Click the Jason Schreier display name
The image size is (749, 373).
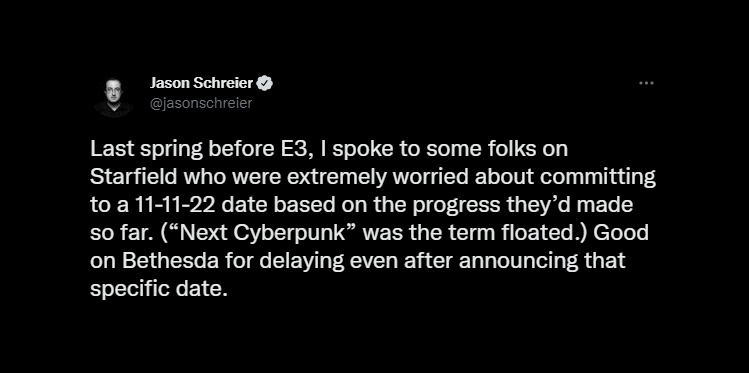tap(201, 83)
